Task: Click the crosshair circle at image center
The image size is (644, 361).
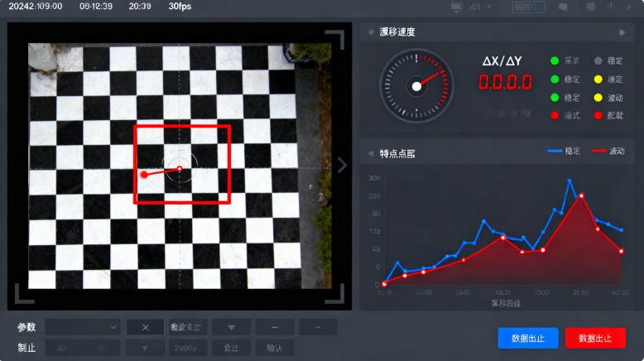Action: click(x=180, y=168)
